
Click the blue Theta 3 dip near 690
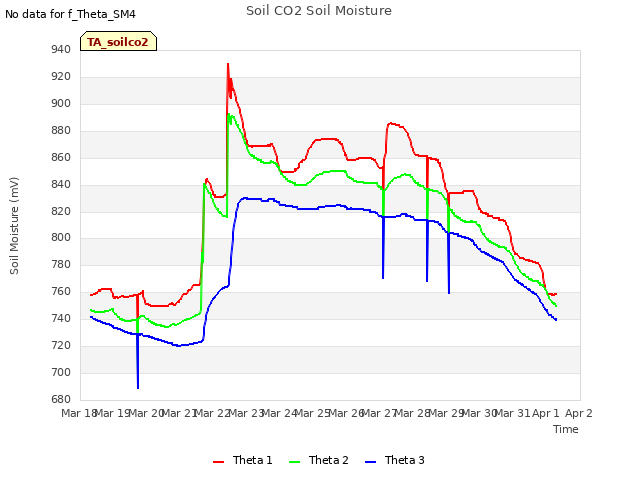[x=138, y=387]
